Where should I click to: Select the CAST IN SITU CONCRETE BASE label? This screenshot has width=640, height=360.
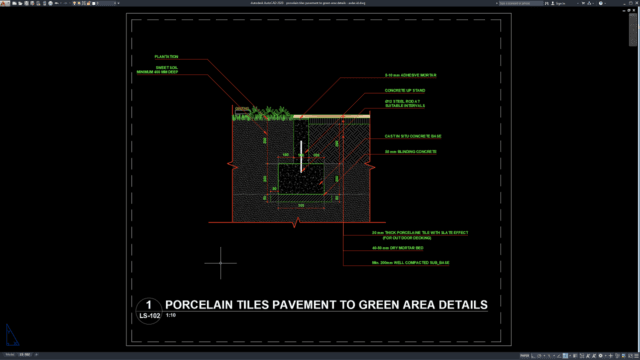[x=413, y=136]
